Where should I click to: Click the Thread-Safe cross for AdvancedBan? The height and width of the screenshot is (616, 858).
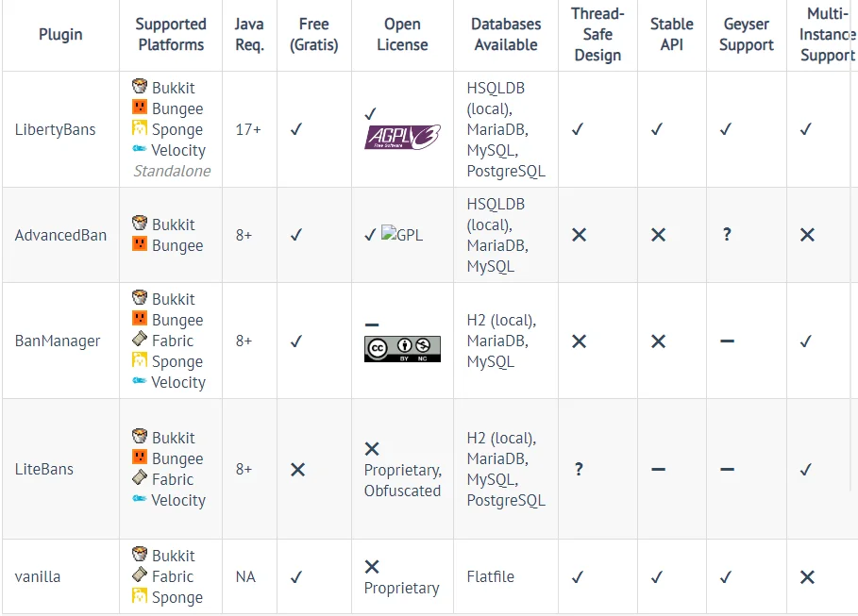[x=579, y=235]
